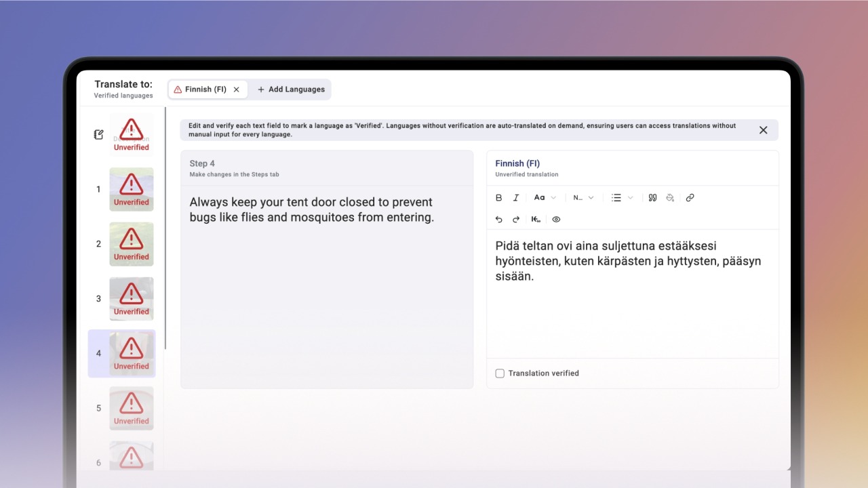
Task: Select step 5 unverified thumbnail
Action: tap(132, 408)
